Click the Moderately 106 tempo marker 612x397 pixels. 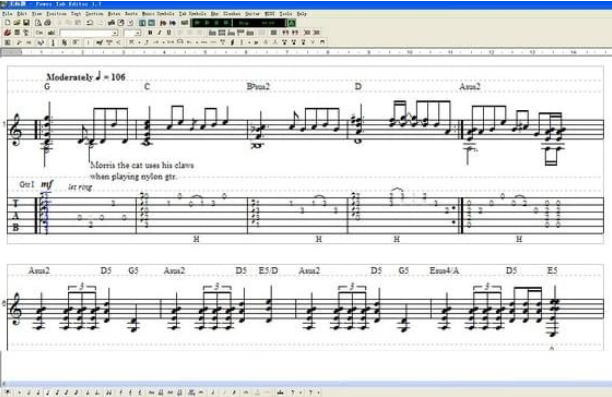coord(86,77)
